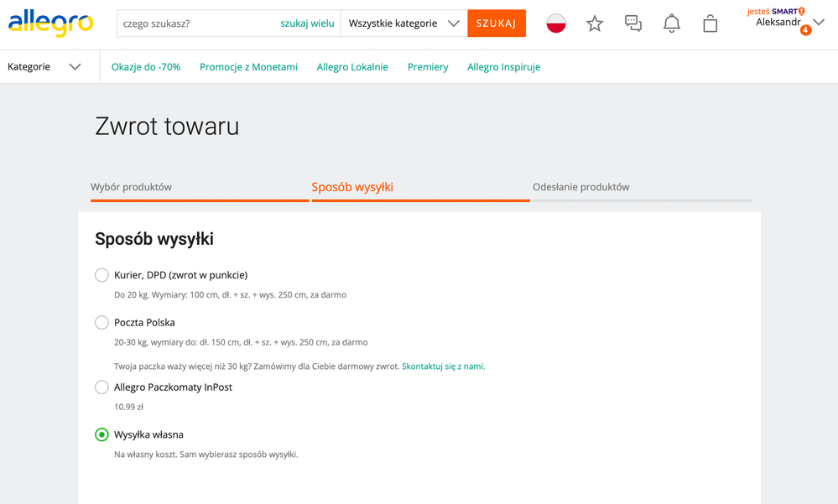The height and width of the screenshot is (504, 838).
Task: Open Premiery link
Action: click(x=428, y=67)
